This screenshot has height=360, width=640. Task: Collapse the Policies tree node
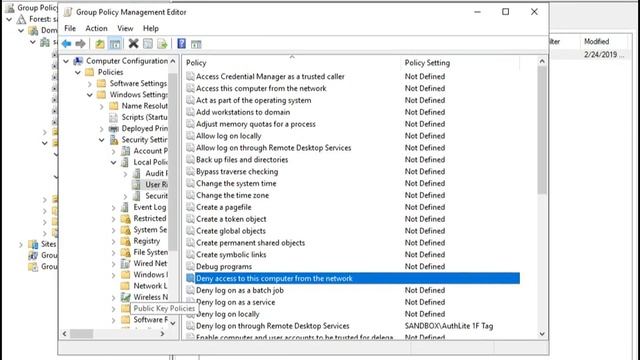pos(78,72)
